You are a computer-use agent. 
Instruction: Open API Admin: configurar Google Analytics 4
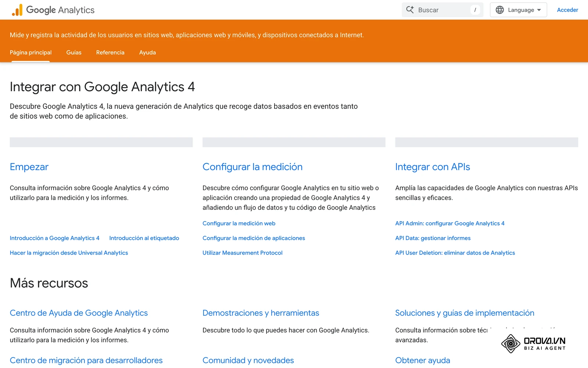tap(450, 223)
